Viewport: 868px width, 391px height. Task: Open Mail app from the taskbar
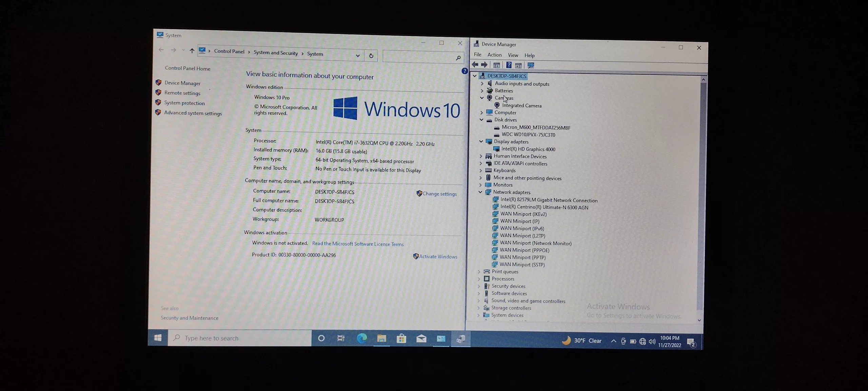421,338
